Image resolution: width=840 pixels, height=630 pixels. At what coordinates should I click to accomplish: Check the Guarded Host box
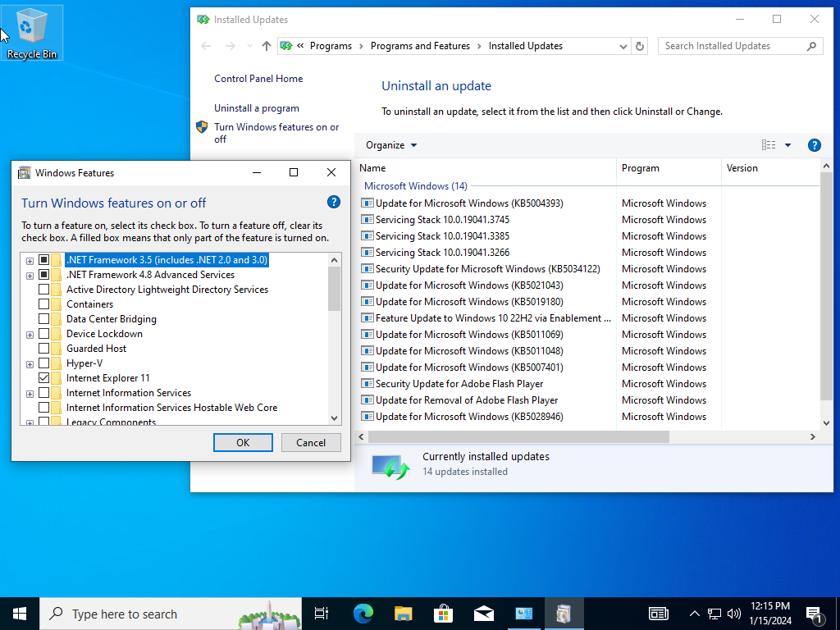44,348
